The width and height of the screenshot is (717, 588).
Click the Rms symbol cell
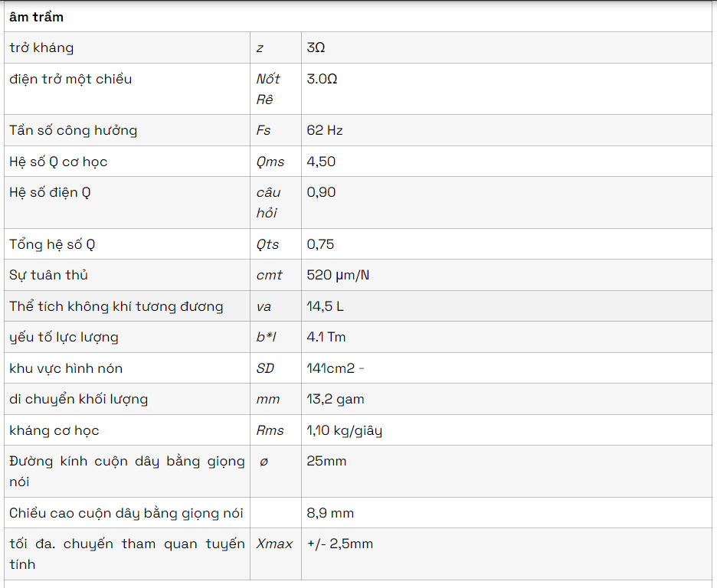[270, 430]
